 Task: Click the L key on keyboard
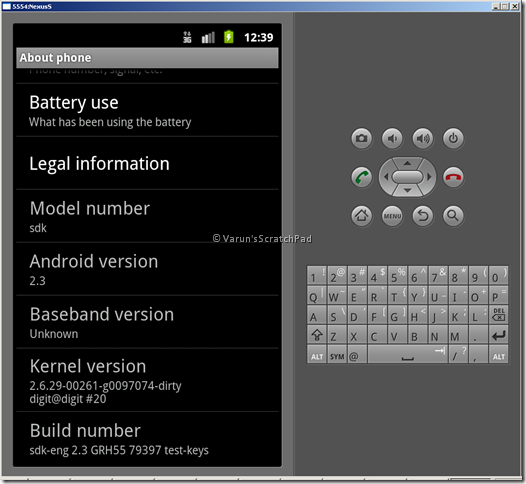(x=478, y=315)
